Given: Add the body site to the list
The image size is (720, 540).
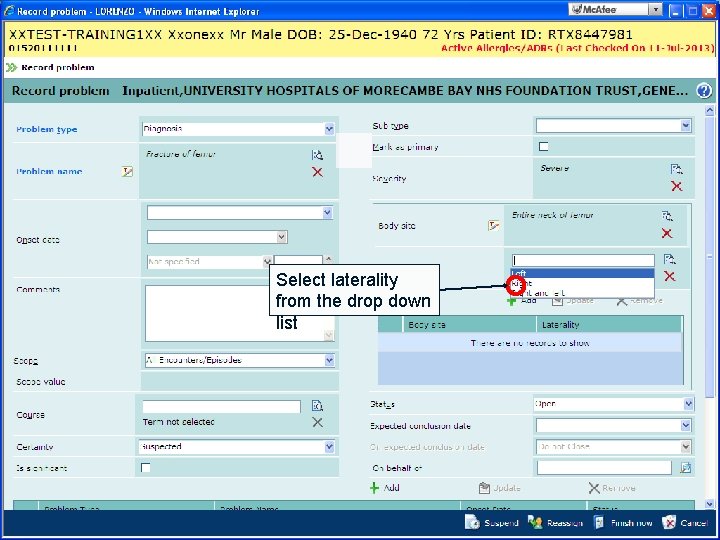Looking at the screenshot, I should (x=522, y=300).
